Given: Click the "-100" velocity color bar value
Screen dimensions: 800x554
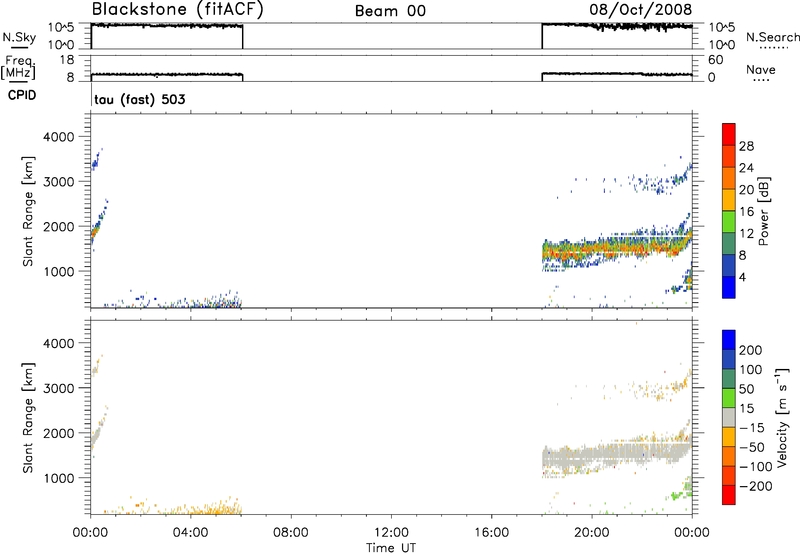Looking at the screenshot, I should click(x=756, y=467).
